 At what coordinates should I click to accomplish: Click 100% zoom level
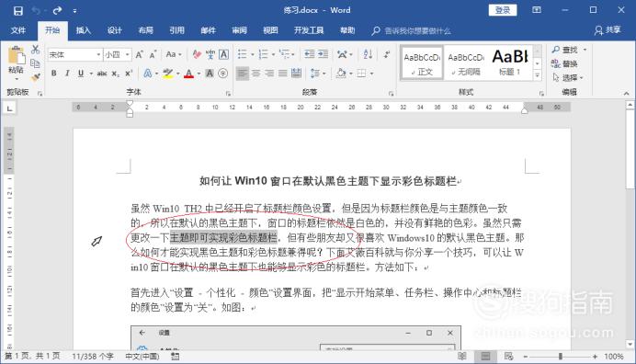point(613,357)
